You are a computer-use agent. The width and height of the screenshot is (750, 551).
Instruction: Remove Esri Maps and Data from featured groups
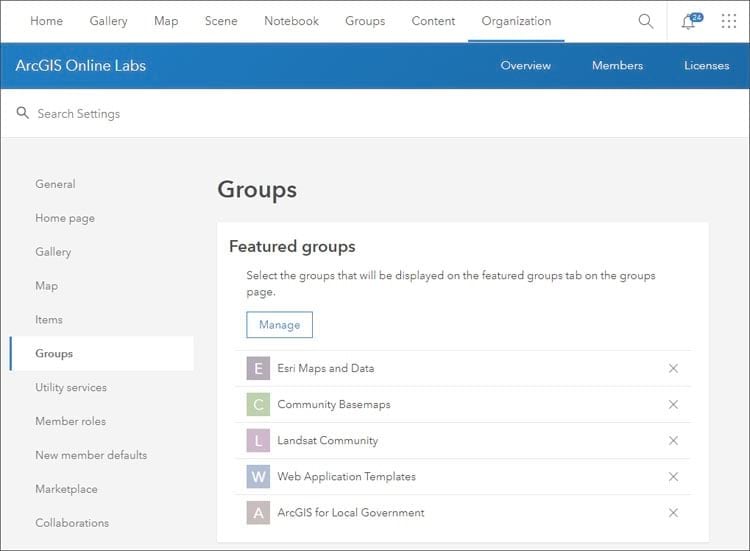pyautogui.click(x=673, y=369)
